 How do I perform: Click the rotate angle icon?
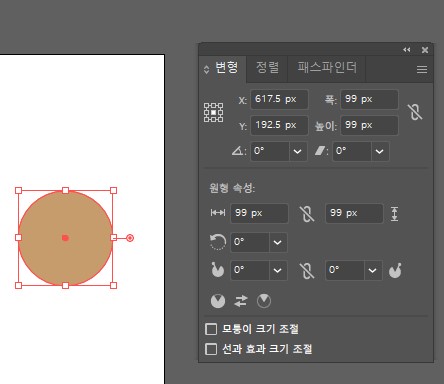(239, 151)
